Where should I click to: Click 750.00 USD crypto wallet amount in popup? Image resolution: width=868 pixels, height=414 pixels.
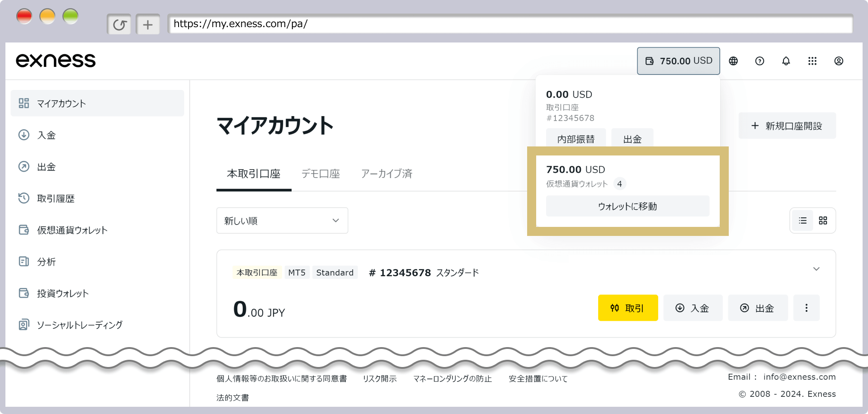coord(576,169)
